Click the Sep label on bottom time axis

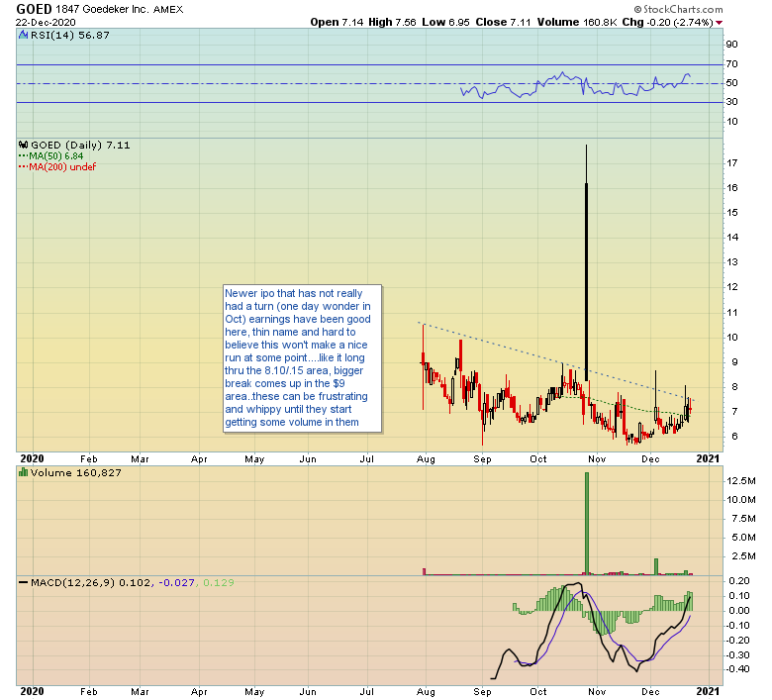[483, 692]
